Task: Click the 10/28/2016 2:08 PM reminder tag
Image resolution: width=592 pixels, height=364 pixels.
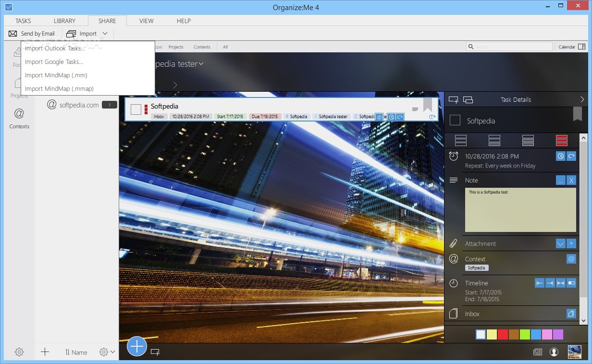Action: (x=191, y=117)
